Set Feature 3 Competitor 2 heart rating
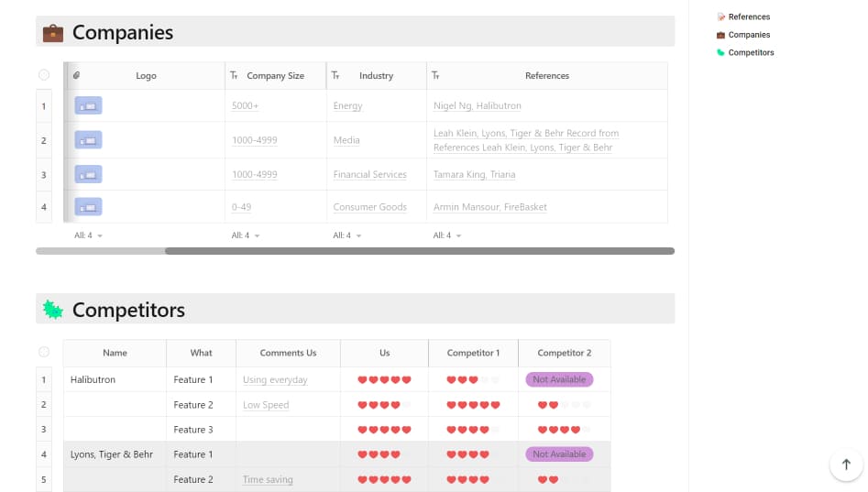868x492 pixels. click(x=564, y=430)
